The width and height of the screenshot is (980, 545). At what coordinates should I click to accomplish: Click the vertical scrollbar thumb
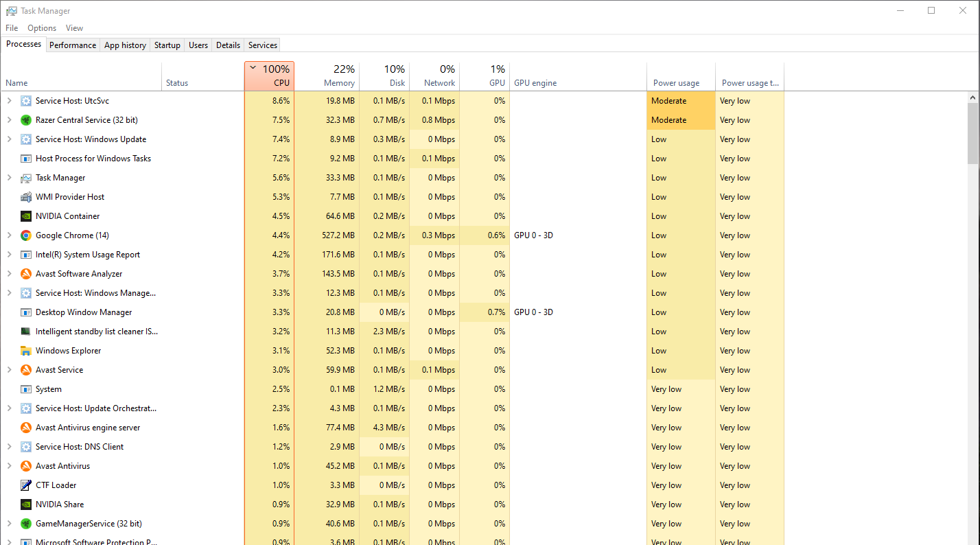click(x=973, y=134)
